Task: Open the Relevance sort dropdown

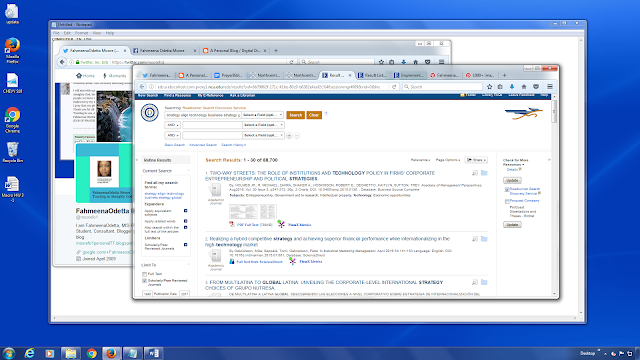Action: coord(420,160)
